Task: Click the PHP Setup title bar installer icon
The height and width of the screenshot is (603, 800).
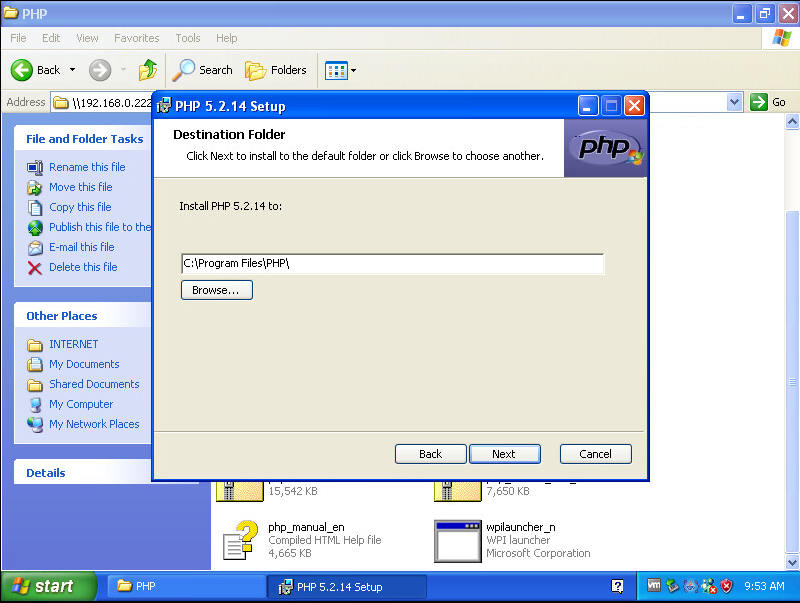Action: (164, 106)
